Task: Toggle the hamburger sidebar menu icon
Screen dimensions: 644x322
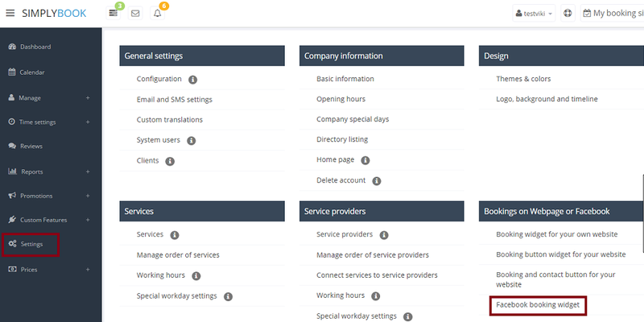Action: (x=11, y=13)
